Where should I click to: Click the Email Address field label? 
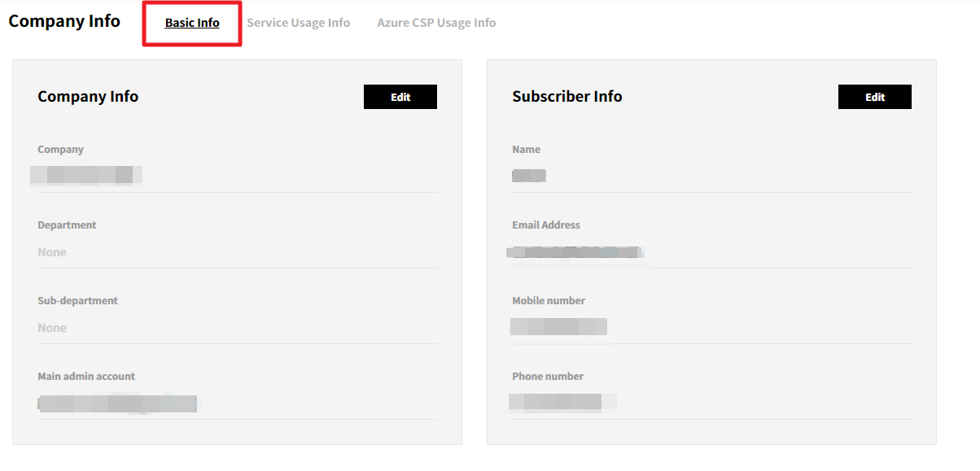coord(545,225)
